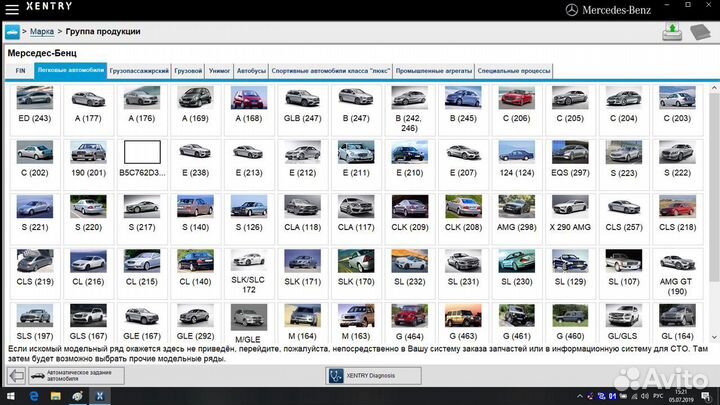Choose the SL (232) model tile
Image resolution: width=720 pixels, height=405 pixels.
tap(410, 273)
